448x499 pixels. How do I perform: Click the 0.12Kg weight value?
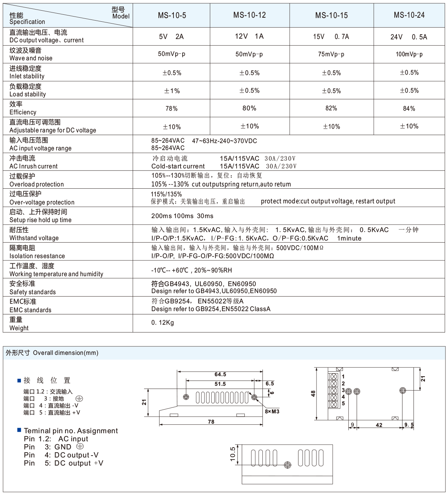[x=162, y=323]
